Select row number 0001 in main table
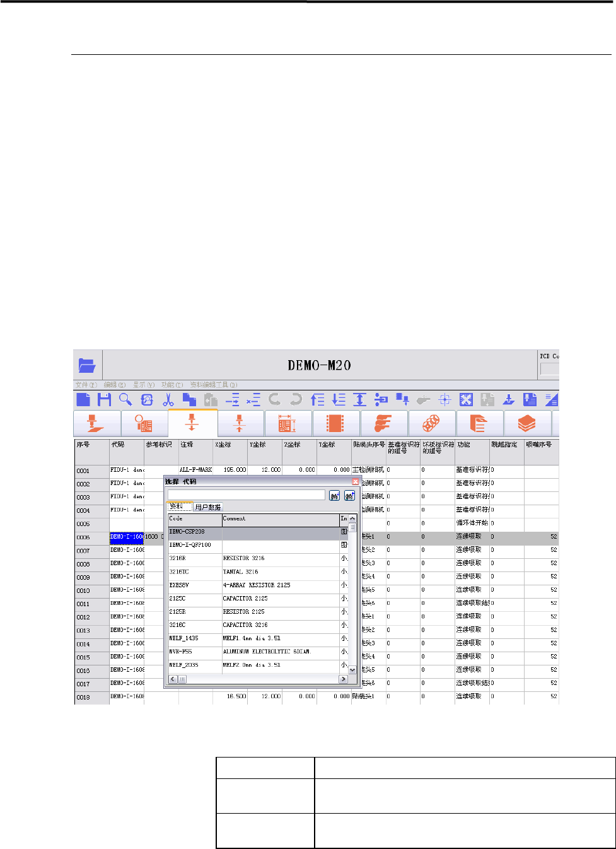Screen dimensions: 616x849 pyautogui.click(x=91, y=471)
